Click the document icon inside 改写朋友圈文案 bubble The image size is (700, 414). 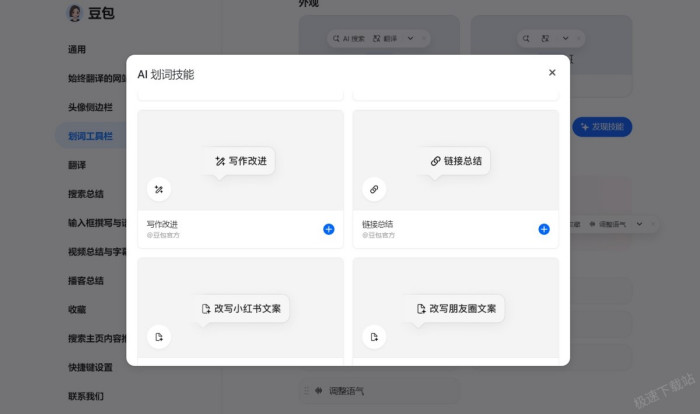421,309
